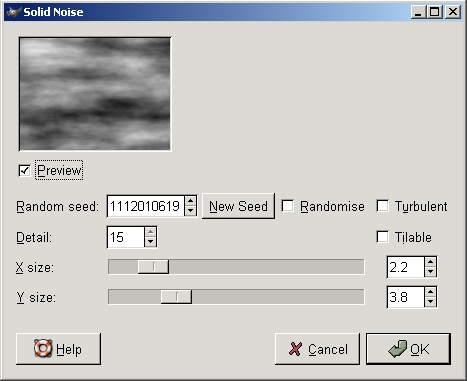
Task: Decrease Detail with the down arrow
Action: [x=151, y=242]
